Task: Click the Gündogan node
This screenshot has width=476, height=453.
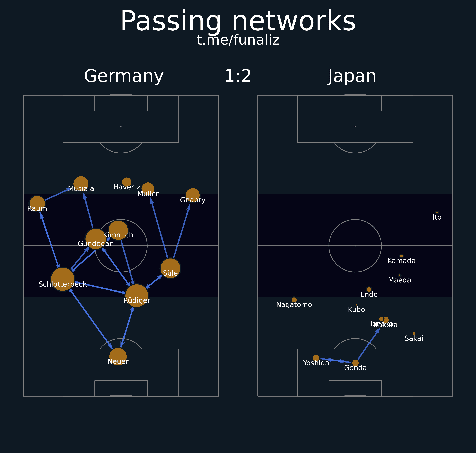Action: click(96, 239)
